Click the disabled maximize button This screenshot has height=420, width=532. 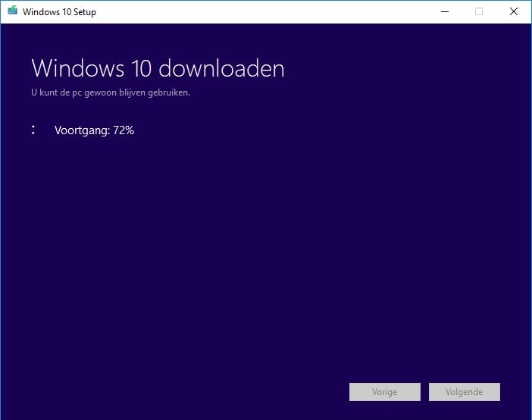[x=479, y=11]
